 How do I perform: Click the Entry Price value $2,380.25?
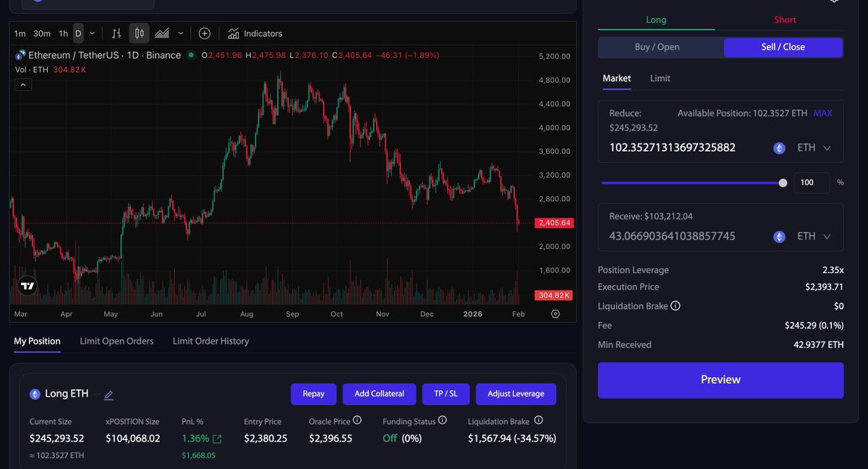tap(265, 439)
